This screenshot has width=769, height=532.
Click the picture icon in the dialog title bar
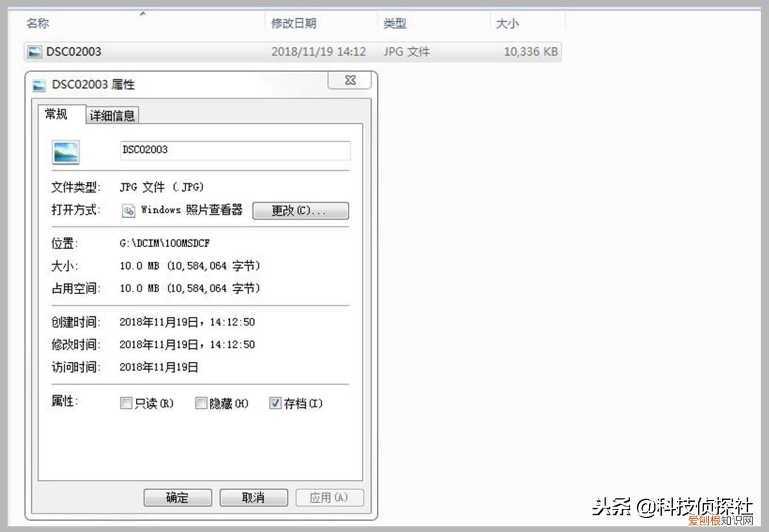[x=40, y=85]
